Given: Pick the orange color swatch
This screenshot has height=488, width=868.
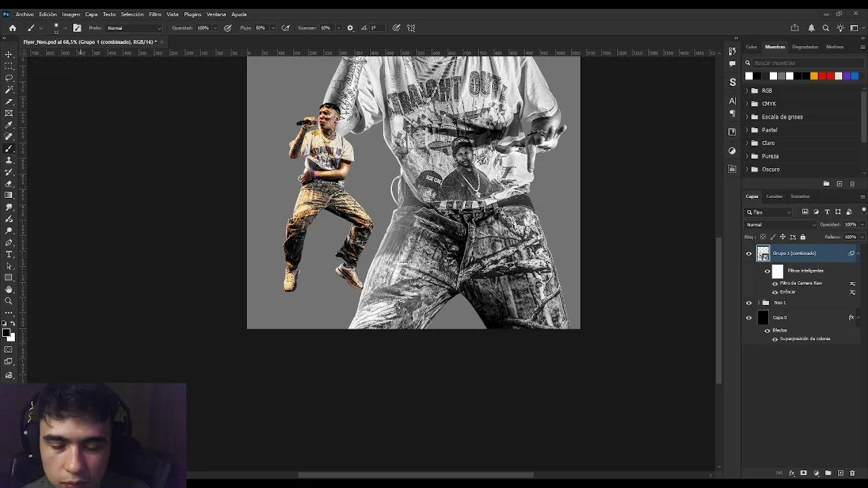Looking at the screenshot, I should pyautogui.click(x=814, y=76).
